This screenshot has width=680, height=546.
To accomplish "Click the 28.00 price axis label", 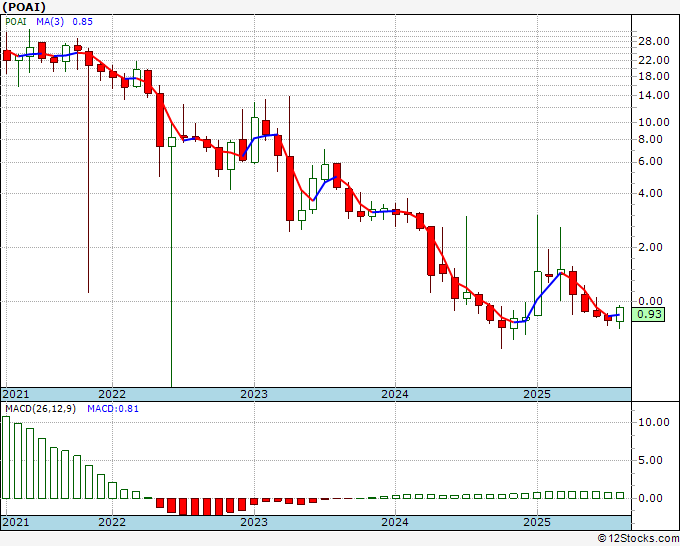I will (x=654, y=41).
